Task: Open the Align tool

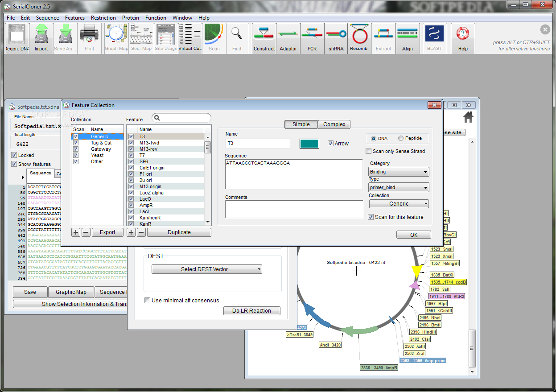Action: [x=408, y=38]
